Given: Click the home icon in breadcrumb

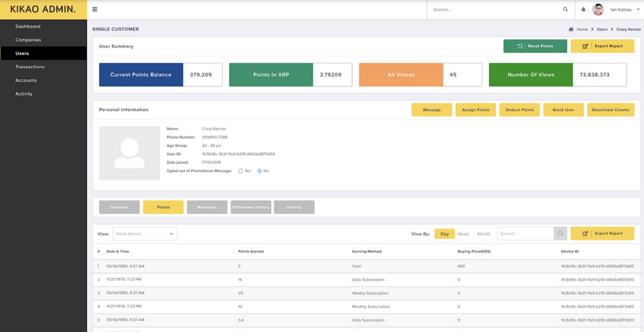Looking at the screenshot, I should [x=571, y=29].
